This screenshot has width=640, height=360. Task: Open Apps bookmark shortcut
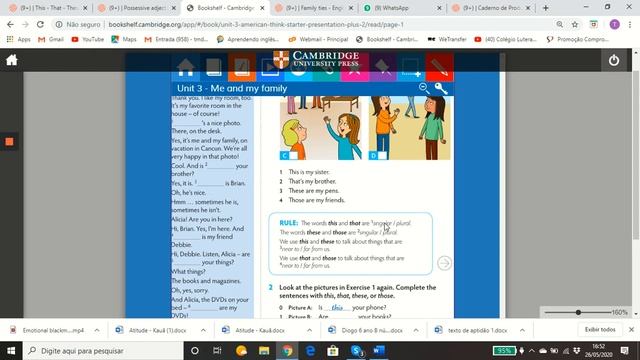tap(18, 39)
